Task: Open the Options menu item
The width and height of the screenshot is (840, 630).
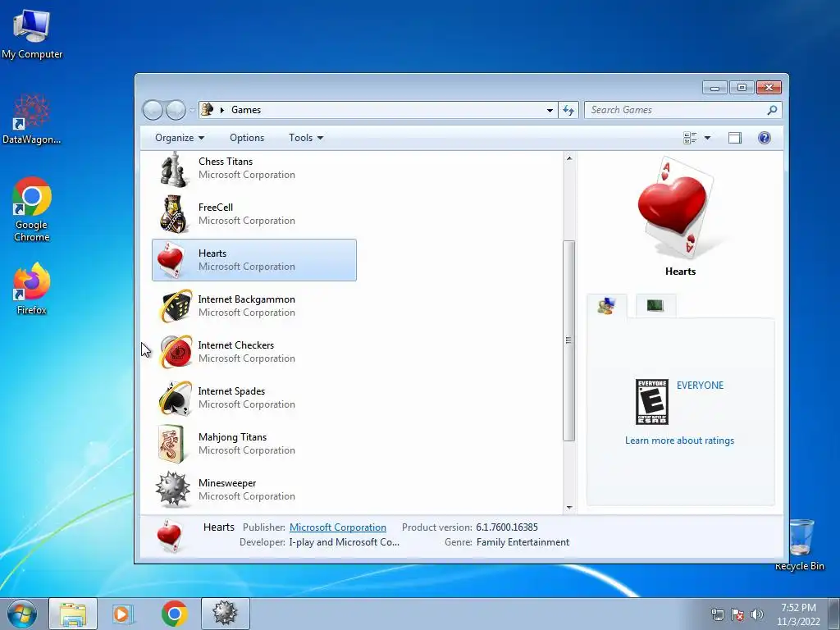Action: click(x=247, y=138)
